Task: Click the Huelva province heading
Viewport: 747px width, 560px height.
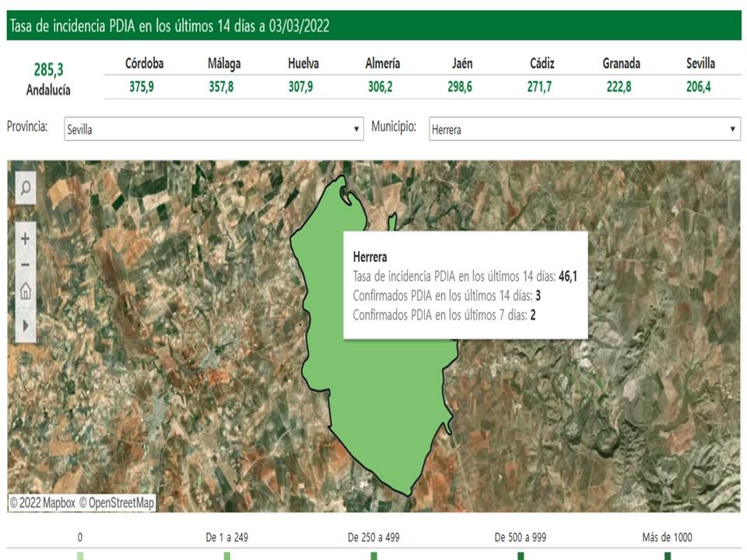Action: click(x=303, y=64)
